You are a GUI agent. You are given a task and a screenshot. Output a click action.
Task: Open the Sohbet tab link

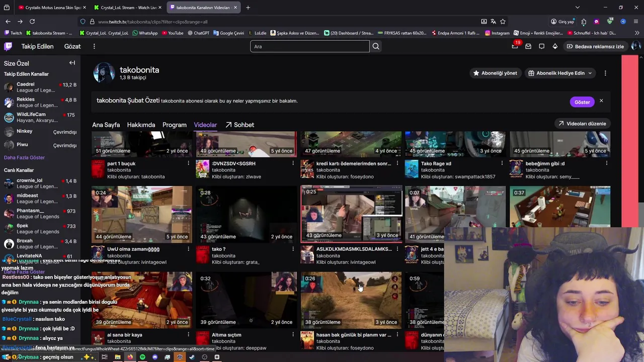tap(239, 125)
